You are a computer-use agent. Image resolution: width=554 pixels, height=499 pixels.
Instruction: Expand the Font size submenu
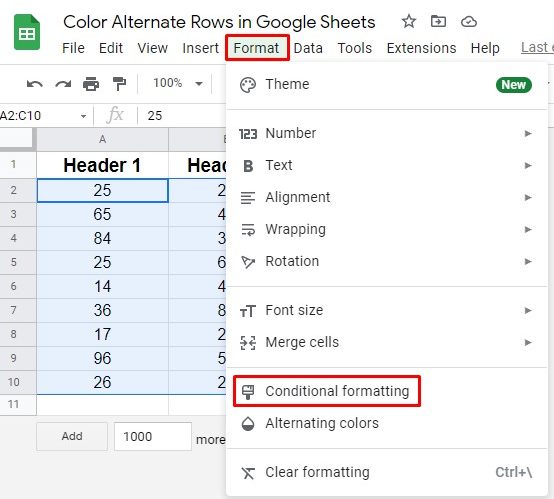[387, 311]
